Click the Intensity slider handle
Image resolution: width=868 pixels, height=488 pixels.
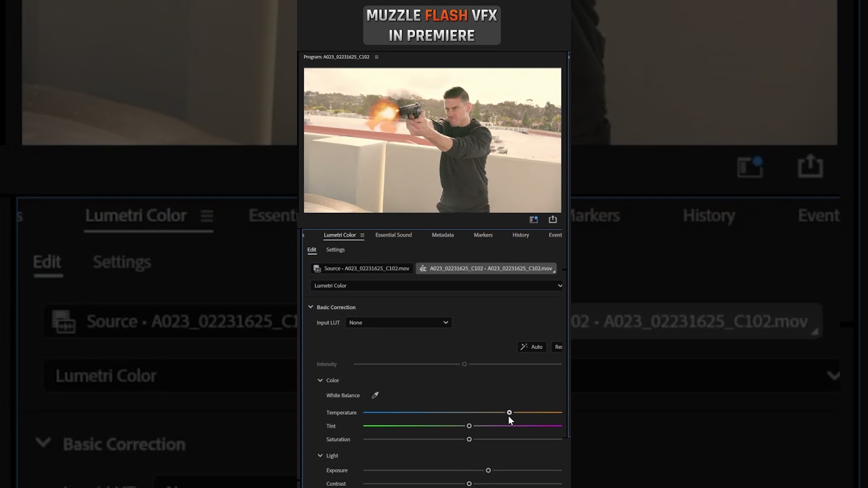pyautogui.click(x=465, y=364)
